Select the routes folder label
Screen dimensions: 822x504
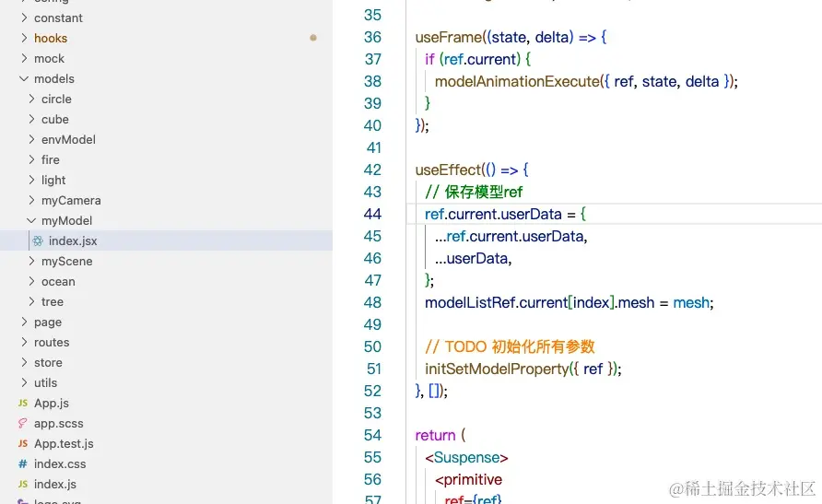click(52, 342)
